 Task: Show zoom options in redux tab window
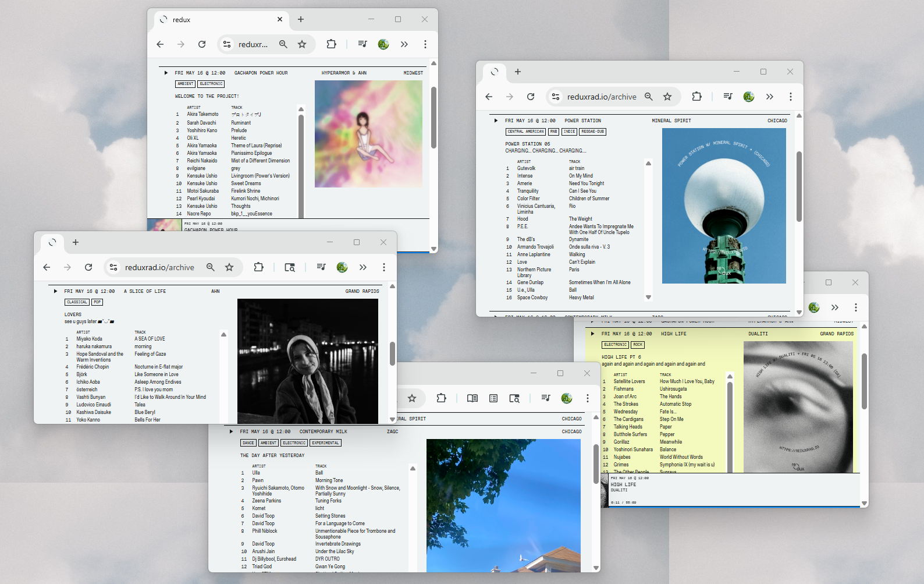pyautogui.click(x=283, y=44)
